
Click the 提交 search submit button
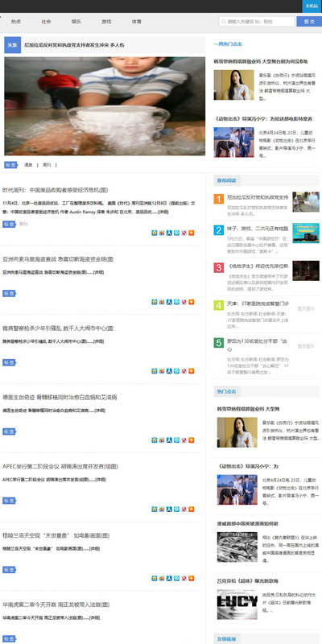coord(309,22)
